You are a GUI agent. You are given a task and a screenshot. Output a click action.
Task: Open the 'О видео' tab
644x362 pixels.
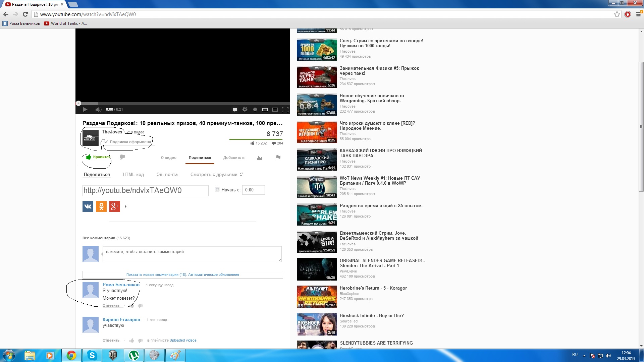pyautogui.click(x=169, y=158)
